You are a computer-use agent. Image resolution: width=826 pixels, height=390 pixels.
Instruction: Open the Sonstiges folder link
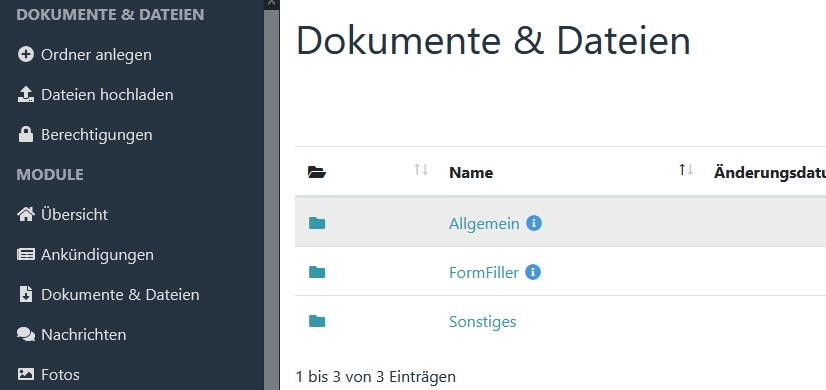[482, 321]
